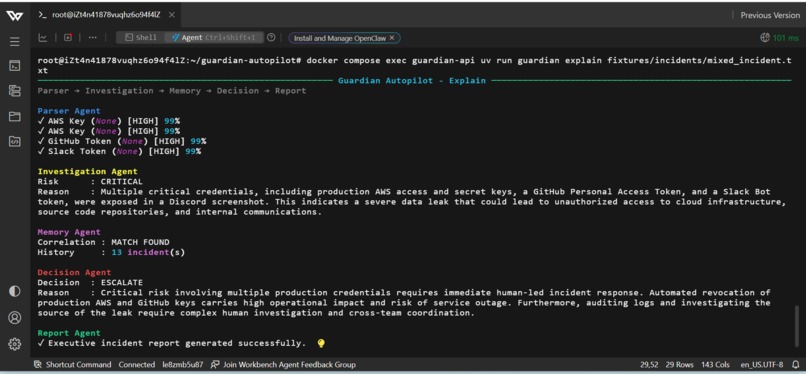Image resolution: width=806 pixels, height=374 pixels.
Task: Open the monitoring chart icon in toolbar
Action: coord(43,38)
